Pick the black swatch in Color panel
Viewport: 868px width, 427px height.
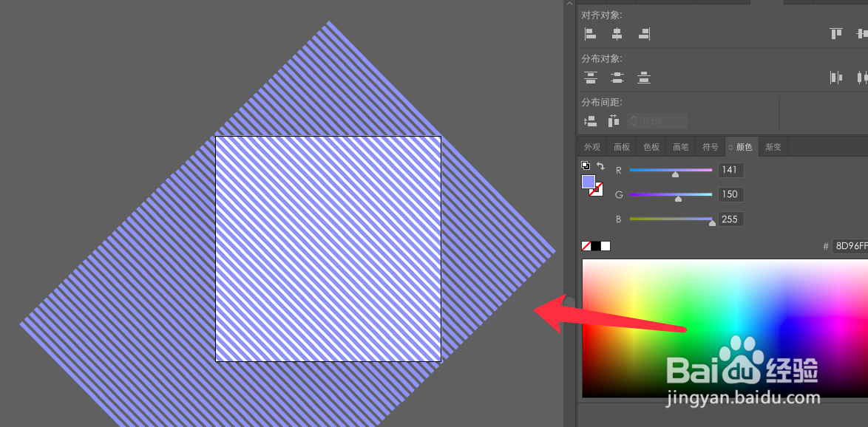click(x=596, y=246)
